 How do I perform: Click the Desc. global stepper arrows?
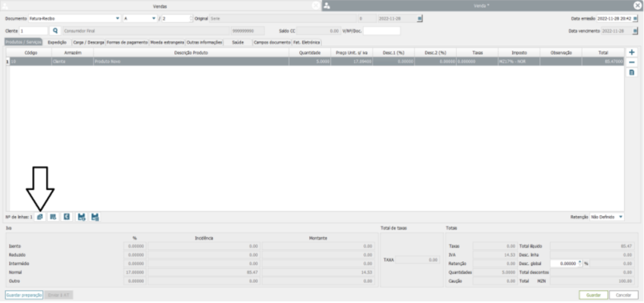(578, 263)
